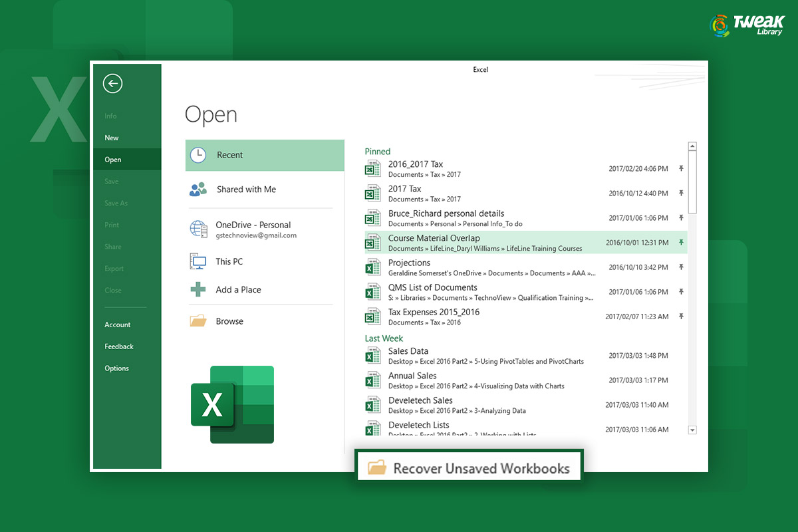Click the OneDrive - Personal globe icon
Viewport: 798px width, 532px height.
click(198, 229)
